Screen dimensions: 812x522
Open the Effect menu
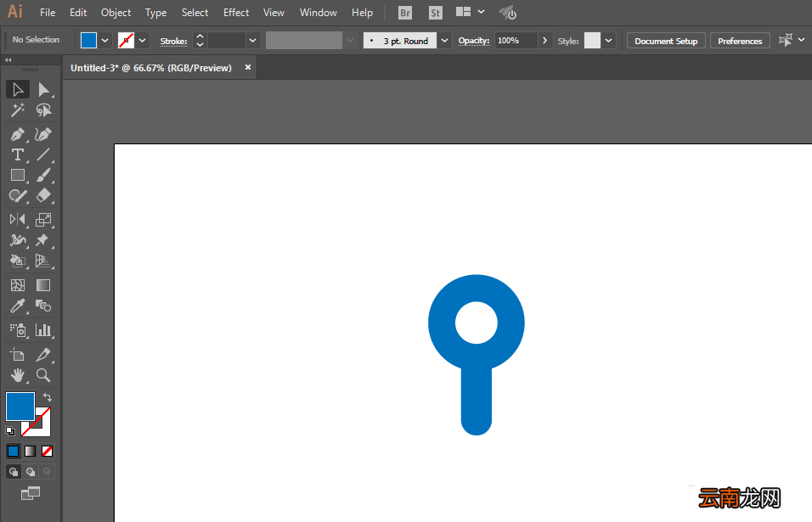click(x=236, y=13)
